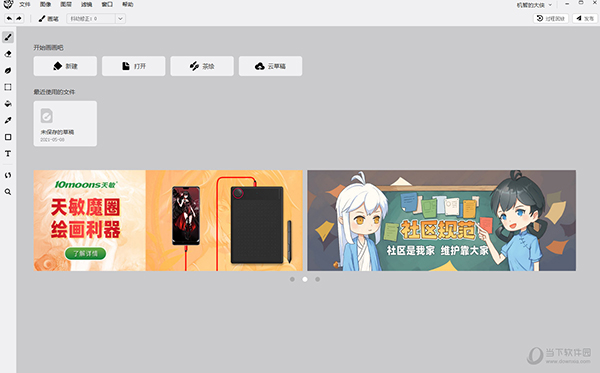Image resolution: width=600 pixels, height=373 pixels.
Task: Select the third carousel dot indicator
Action: (318, 279)
